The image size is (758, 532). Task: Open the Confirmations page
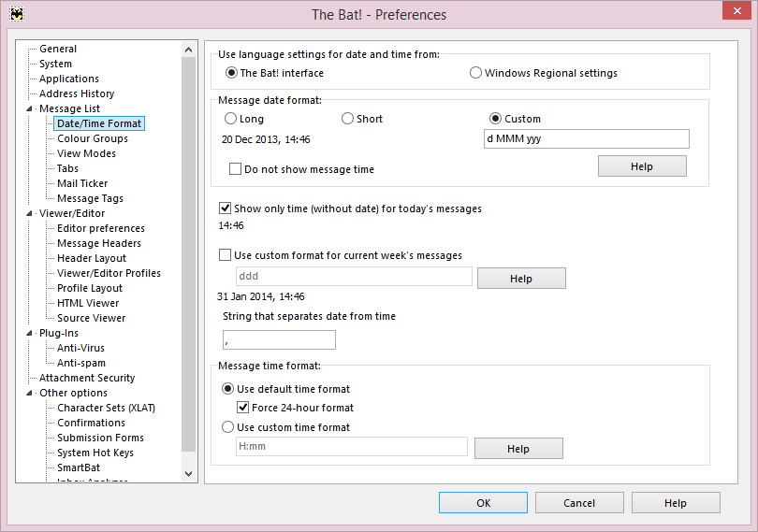pyautogui.click(x=91, y=424)
